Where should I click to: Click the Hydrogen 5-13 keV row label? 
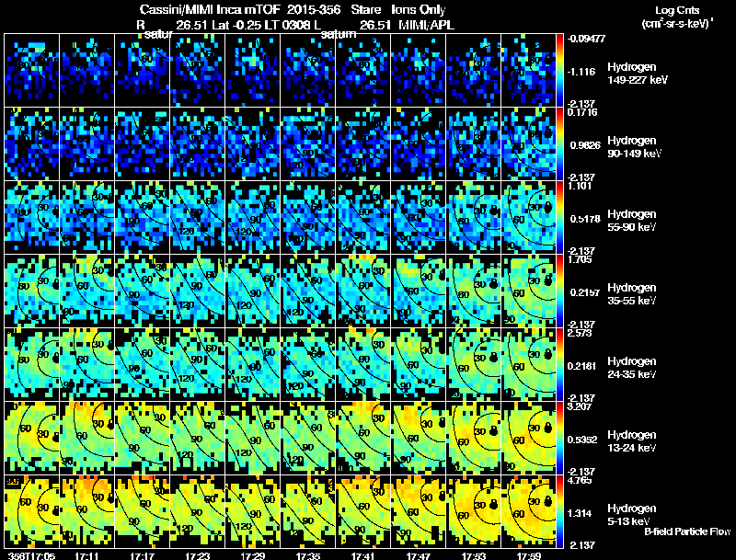(632, 515)
